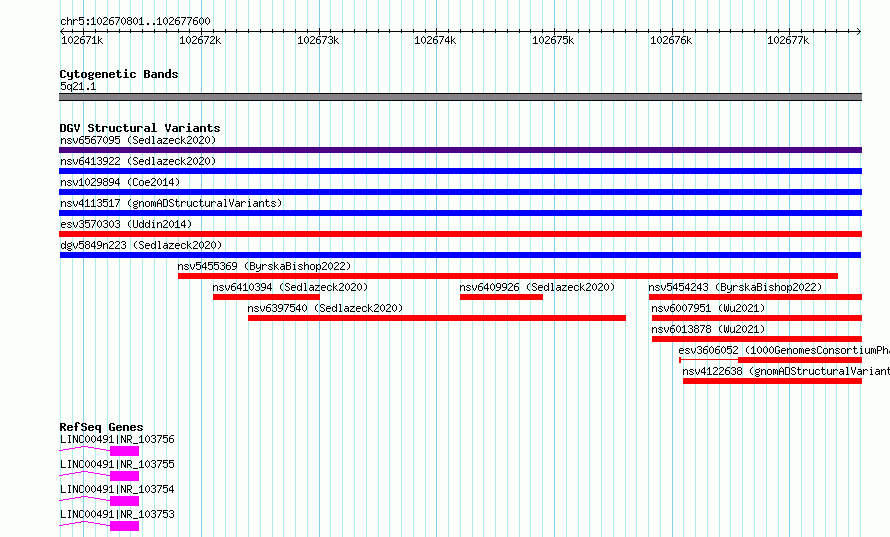This screenshot has width=890, height=537.
Task: Click the LINC00491|NR_103756 intron line
Action: (x=85, y=449)
